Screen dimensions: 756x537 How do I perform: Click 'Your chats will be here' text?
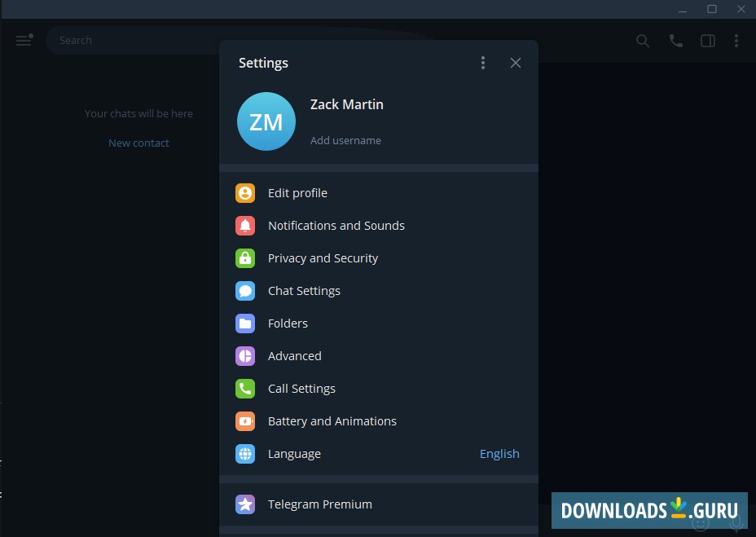point(138,114)
